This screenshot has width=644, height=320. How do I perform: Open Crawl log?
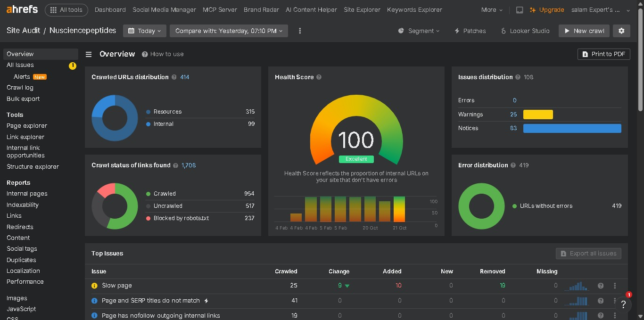point(20,87)
